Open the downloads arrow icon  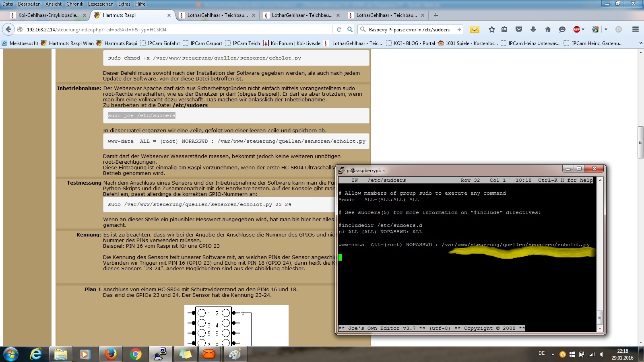pos(533,29)
